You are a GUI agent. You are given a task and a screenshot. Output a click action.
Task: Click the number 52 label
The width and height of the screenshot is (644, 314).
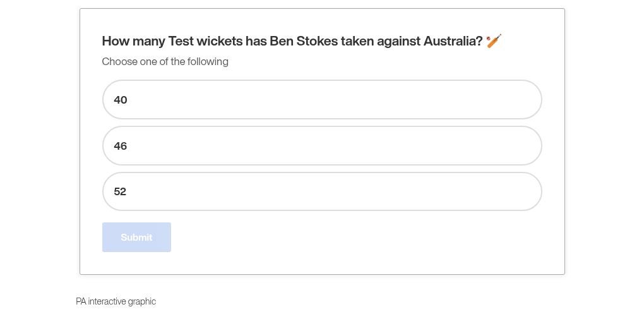pos(120,191)
